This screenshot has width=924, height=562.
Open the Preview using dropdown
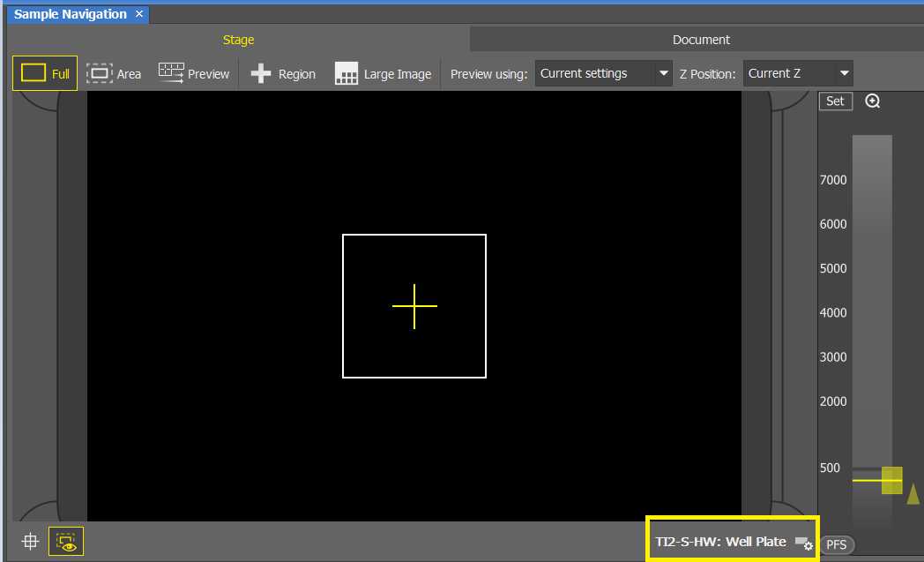(x=604, y=74)
